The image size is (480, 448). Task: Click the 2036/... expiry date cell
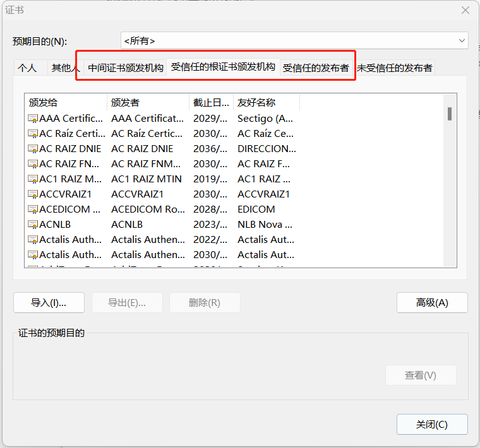[x=210, y=149]
